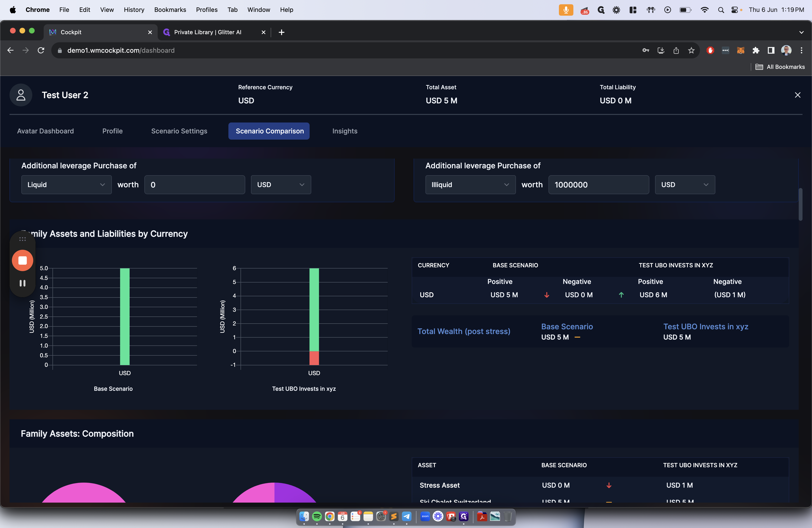Open Zoom from the Dock
The height and width of the screenshot is (528, 812).
425,516
